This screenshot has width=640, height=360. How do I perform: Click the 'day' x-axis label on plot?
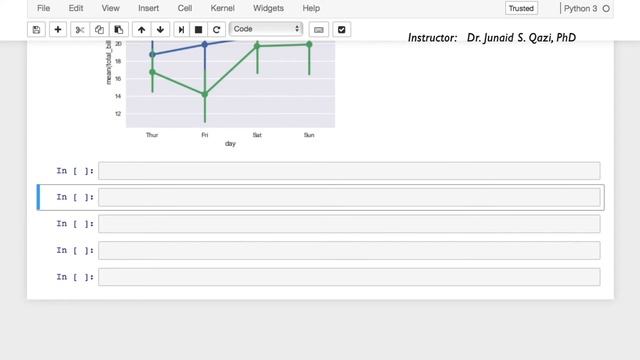[x=230, y=143]
